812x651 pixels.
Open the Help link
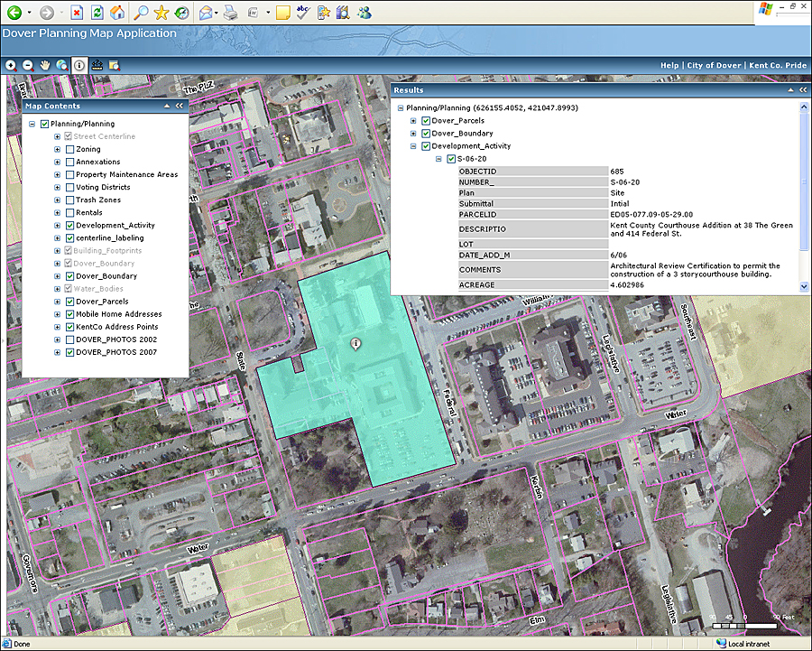click(x=669, y=66)
